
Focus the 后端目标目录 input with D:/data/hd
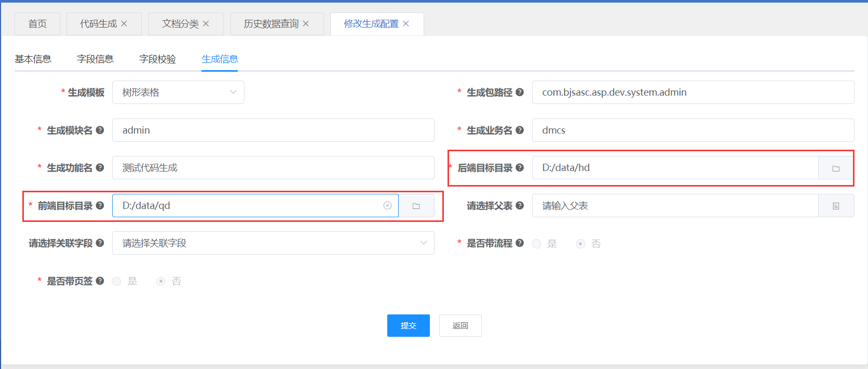[675, 168]
